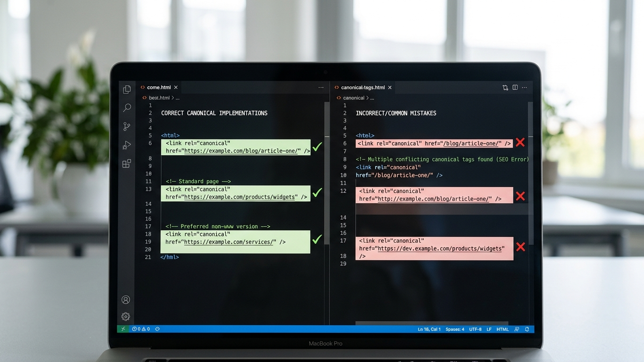The height and width of the screenshot is (362, 644).
Task: Close the come.html tab
Action: [176, 87]
